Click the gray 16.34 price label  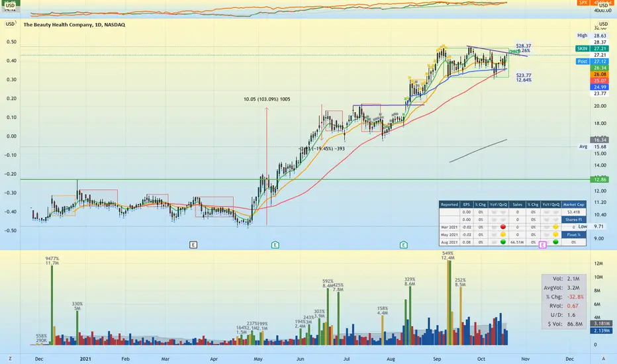click(x=600, y=140)
